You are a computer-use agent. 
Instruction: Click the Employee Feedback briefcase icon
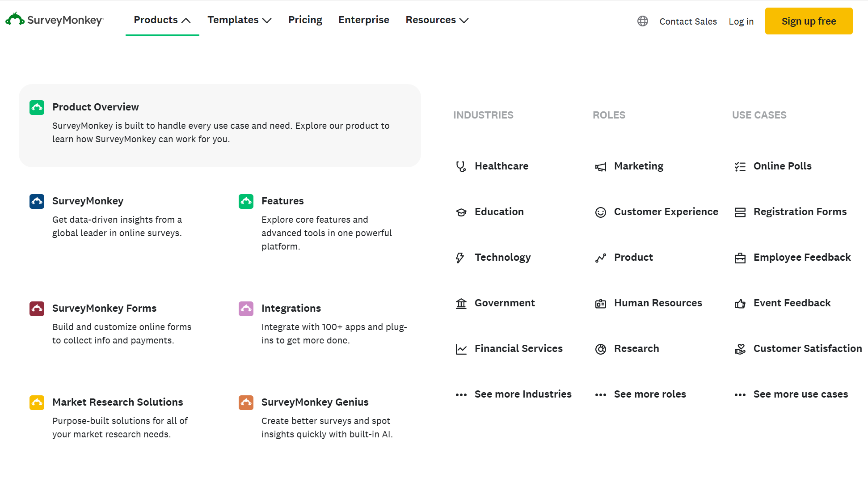coord(740,258)
